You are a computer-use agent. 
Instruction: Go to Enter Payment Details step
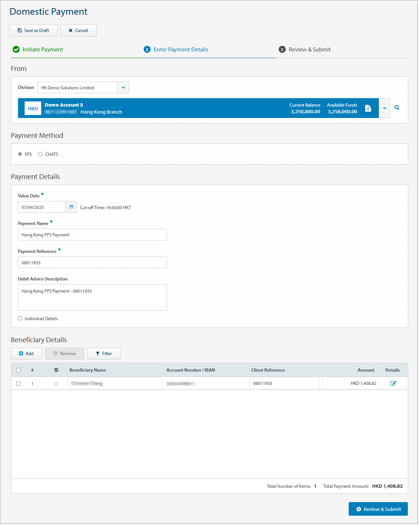tap(181, 50)
